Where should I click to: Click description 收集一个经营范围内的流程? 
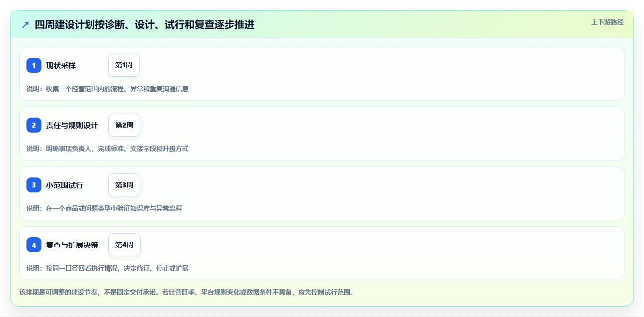click(117, 89)
